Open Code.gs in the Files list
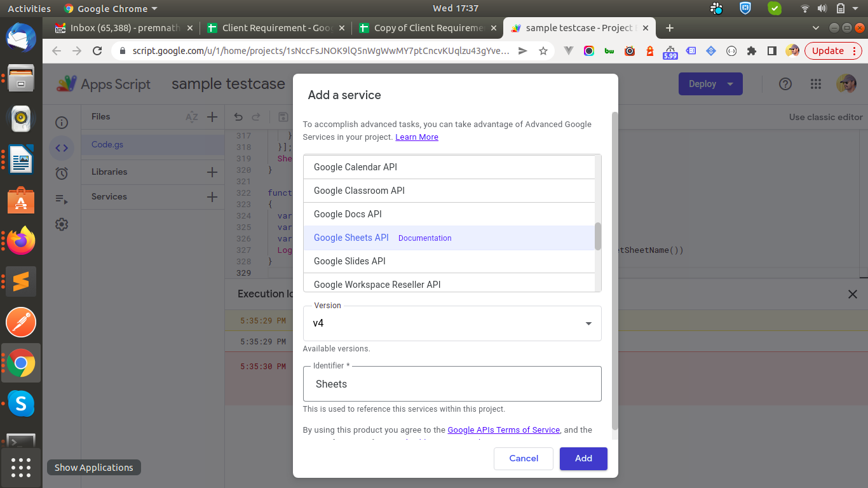 (153, 145)
